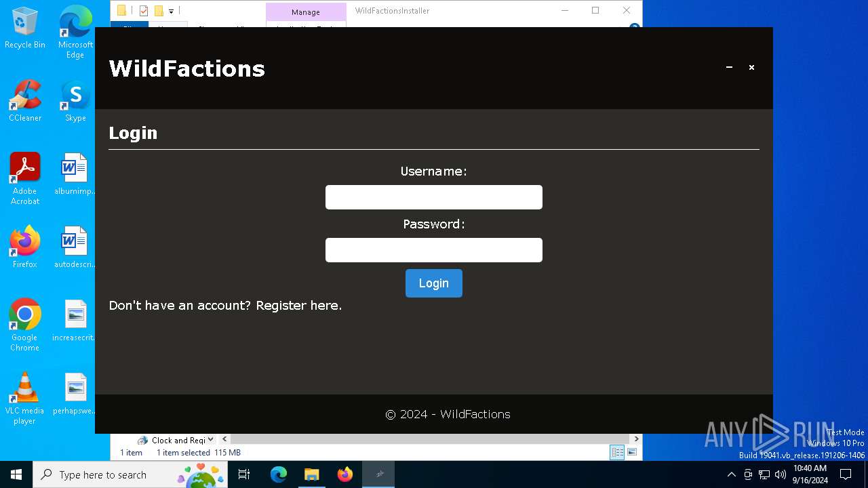Expand the Clock and Region tree item chevron

click(x=211, y=440)
